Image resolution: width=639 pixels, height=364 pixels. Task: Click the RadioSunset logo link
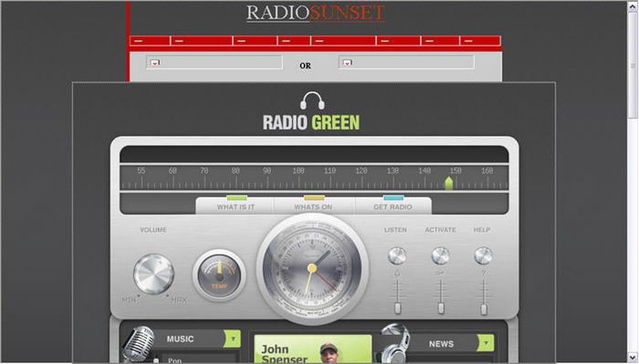[316, 13]
